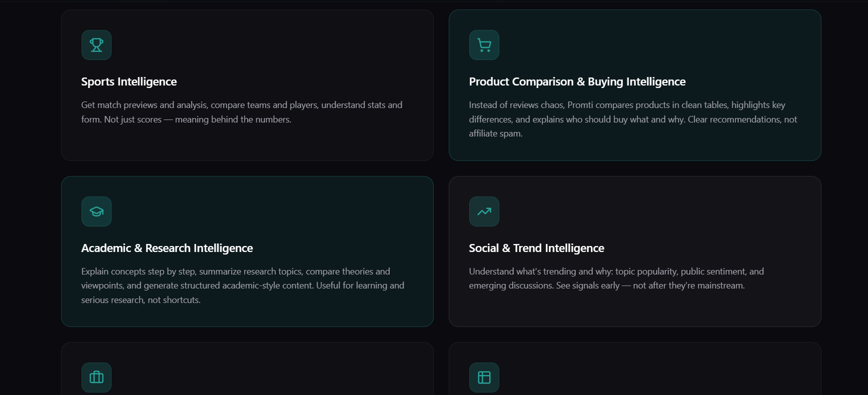Click the text about structured academic-style content
The height and width of the screenshot is (395, 868).
pyautogui.click(x=243, y=285)
